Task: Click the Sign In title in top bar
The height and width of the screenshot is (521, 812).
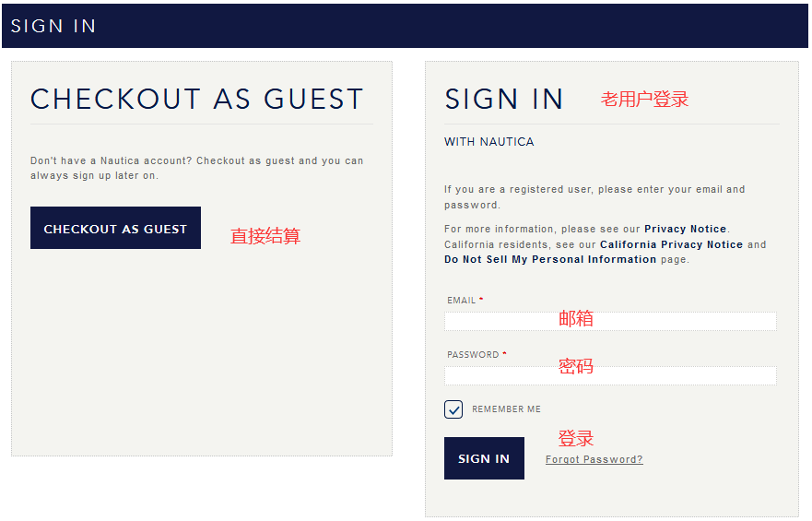Action: (53, 26)
